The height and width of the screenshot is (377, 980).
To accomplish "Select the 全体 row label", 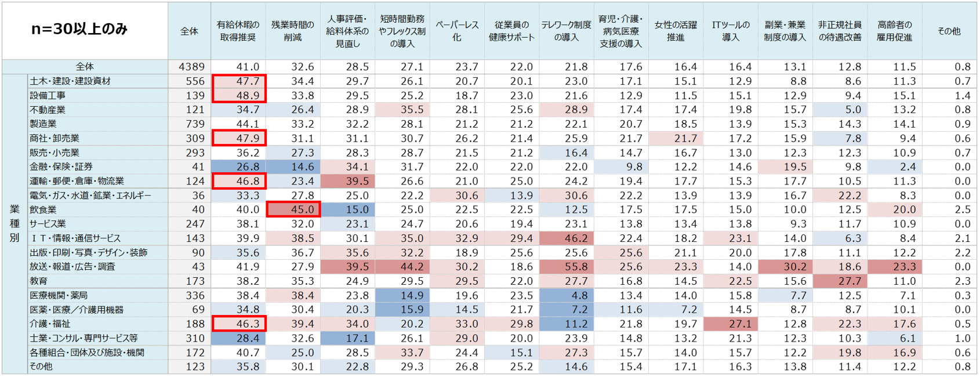I will [x=85, y=67].
